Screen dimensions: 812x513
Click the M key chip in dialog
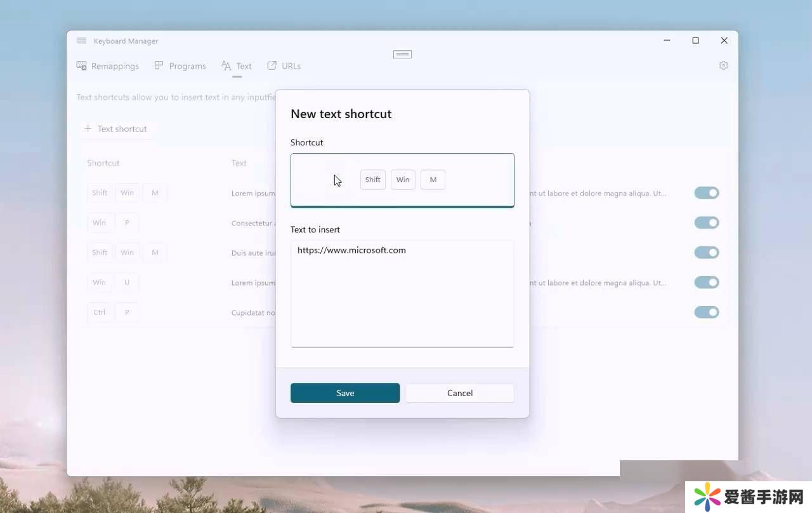[433, 180]
